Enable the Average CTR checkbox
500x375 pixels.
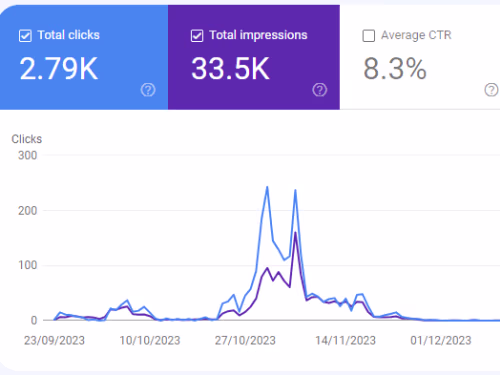click(369, 36)
